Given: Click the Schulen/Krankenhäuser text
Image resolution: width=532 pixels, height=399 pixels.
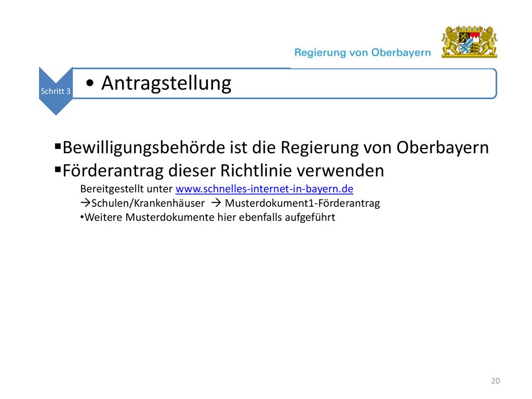Looking at the screenshot, I should click(148, 203).
